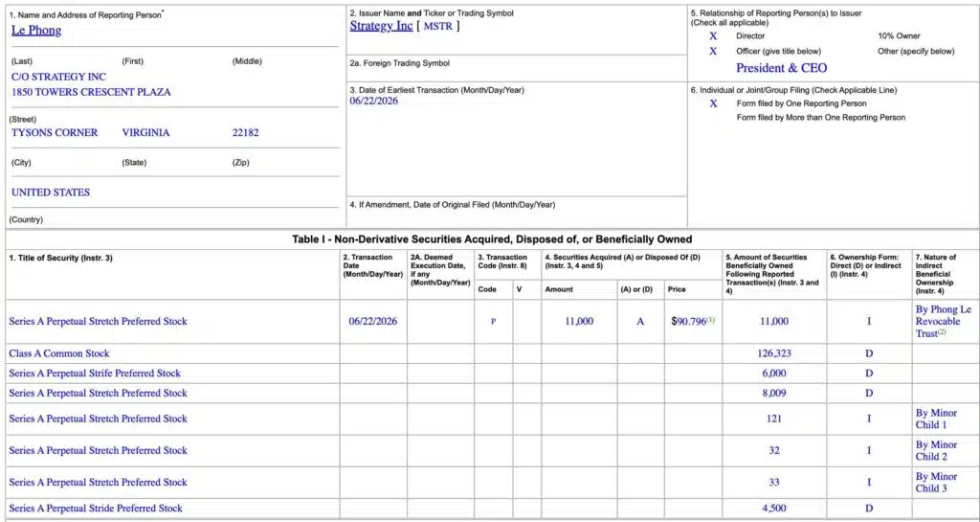Click the By Minor Child 1 ownership note
980x522 pixels.
click(936, 419)
